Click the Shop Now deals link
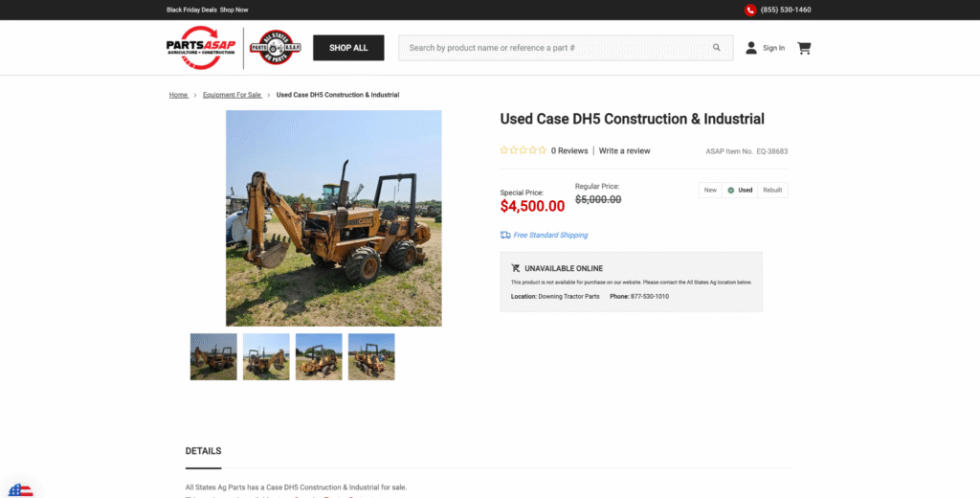This screenshot has height=498, width=980. tap(234, 10)
